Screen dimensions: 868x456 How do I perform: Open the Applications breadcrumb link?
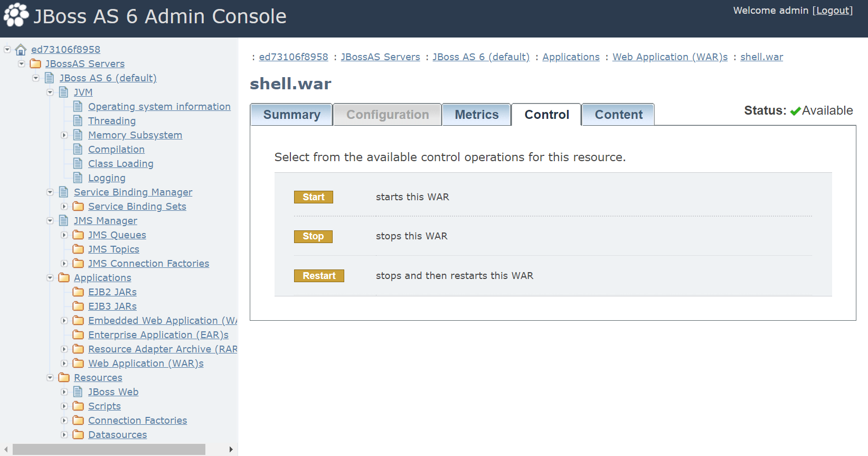point(571,57)
